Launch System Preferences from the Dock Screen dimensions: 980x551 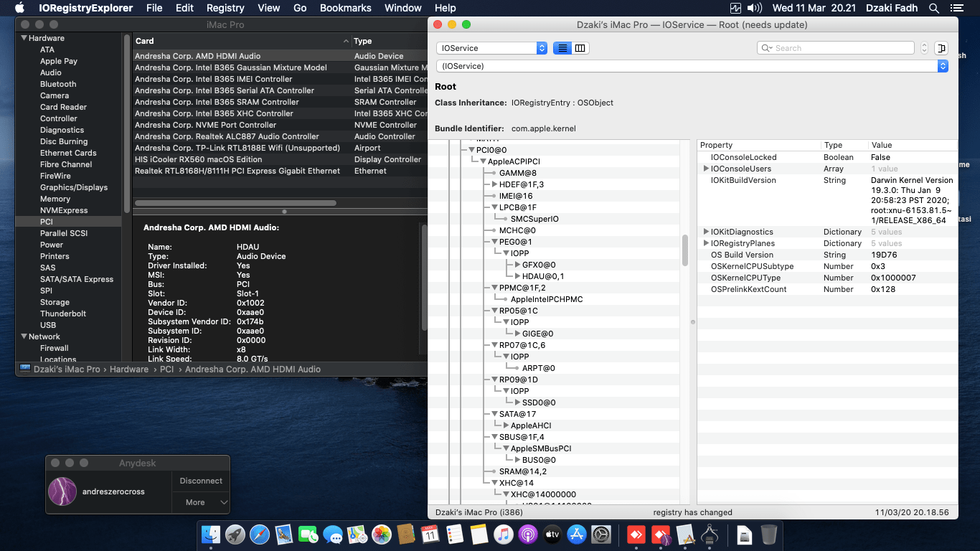click(x=600, y=534)
